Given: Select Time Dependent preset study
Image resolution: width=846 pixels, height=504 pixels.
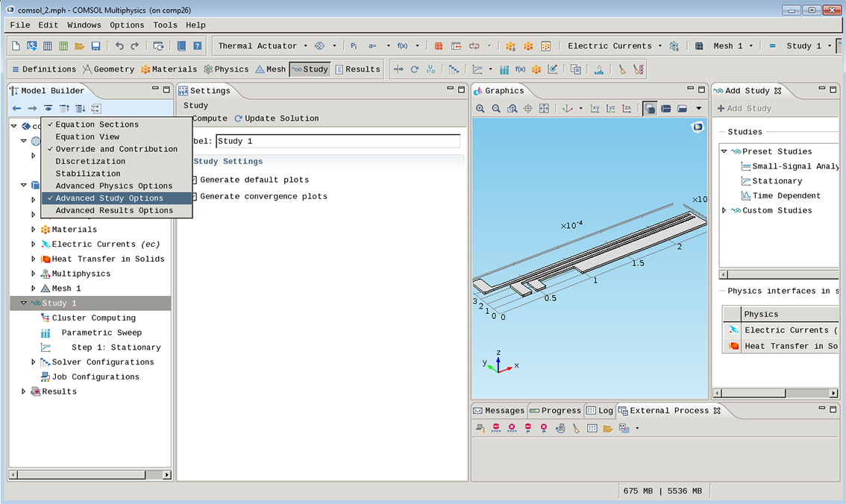Looking at the screenshot, I should coord(786,196).
